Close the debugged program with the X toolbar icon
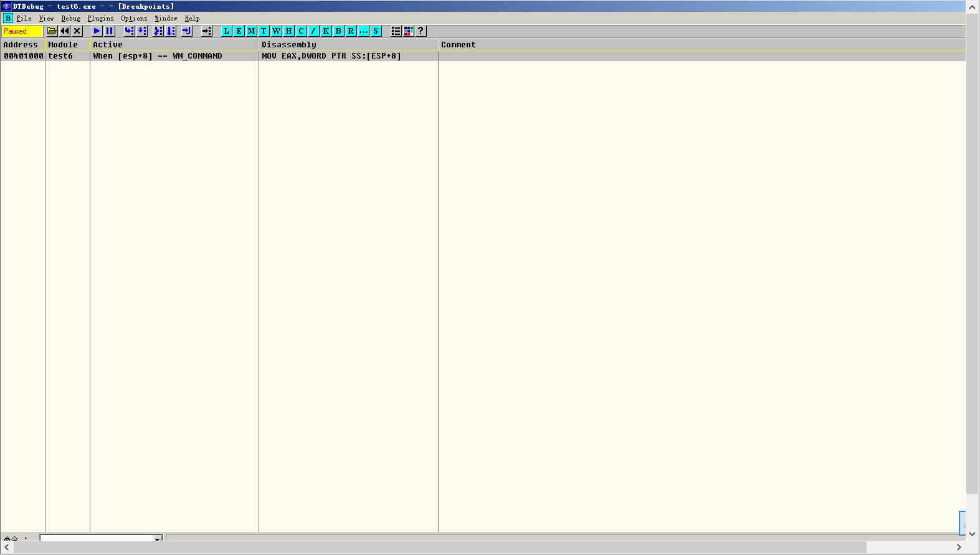This screenshot has height=555, width=980. click(77, 31)
